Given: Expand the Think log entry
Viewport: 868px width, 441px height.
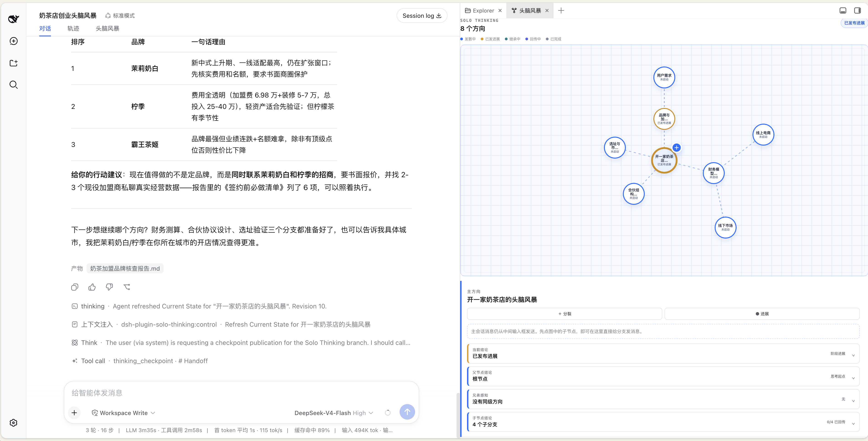Looking at the screenshot, I should [x=241, y=343].
